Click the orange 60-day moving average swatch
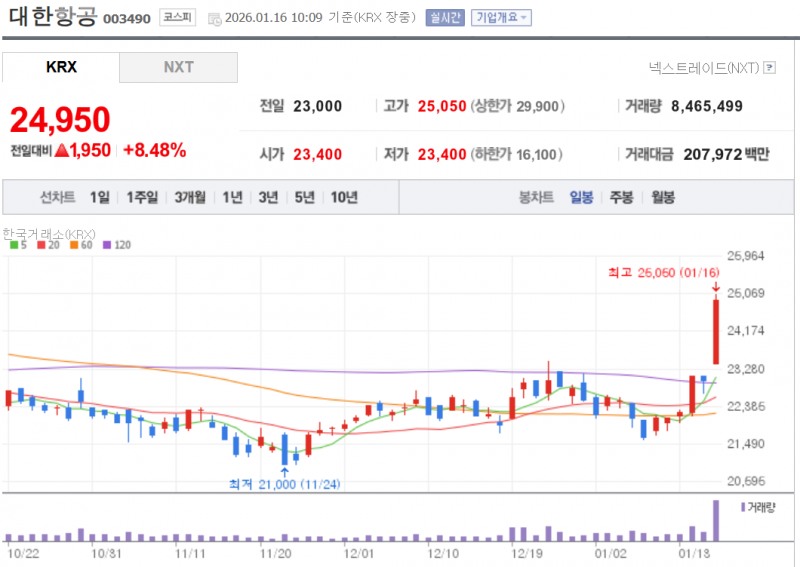Viewport: 800px width, 567px height. coord(74,245)
